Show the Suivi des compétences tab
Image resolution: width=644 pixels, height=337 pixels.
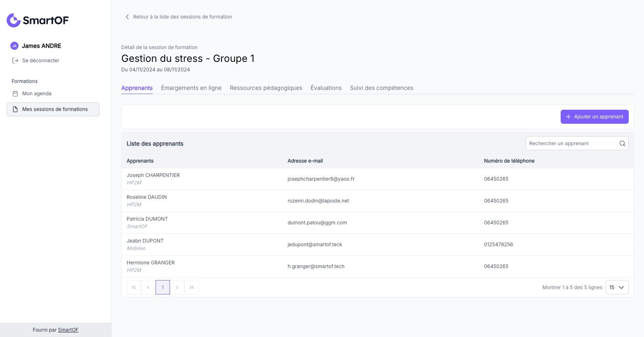[x=381, y=88]
